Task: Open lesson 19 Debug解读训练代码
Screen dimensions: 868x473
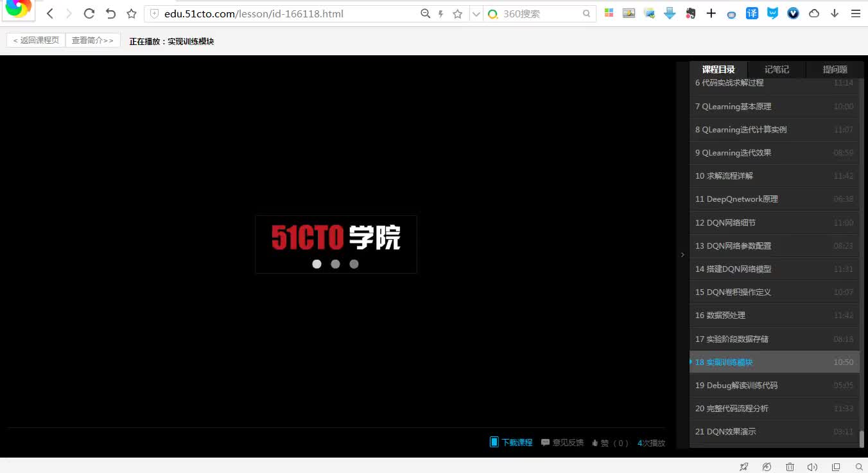Action: 774,386
